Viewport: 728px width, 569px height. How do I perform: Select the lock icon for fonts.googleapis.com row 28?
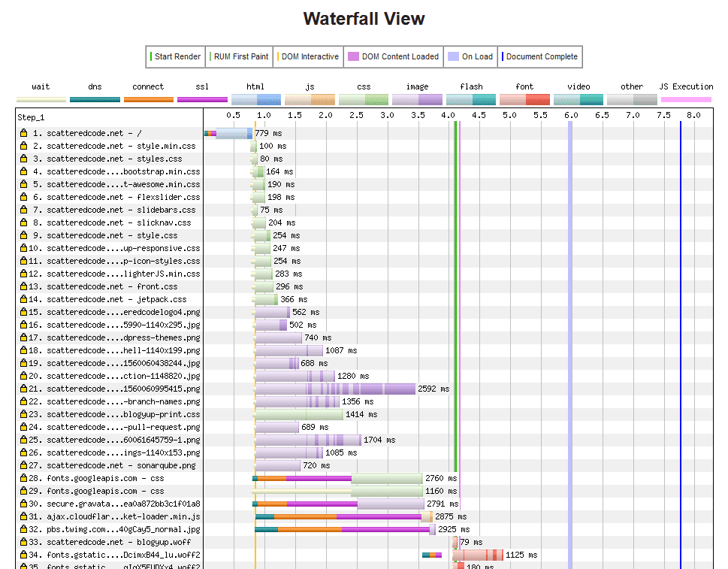pyautogui.click(x=23, y=478)
